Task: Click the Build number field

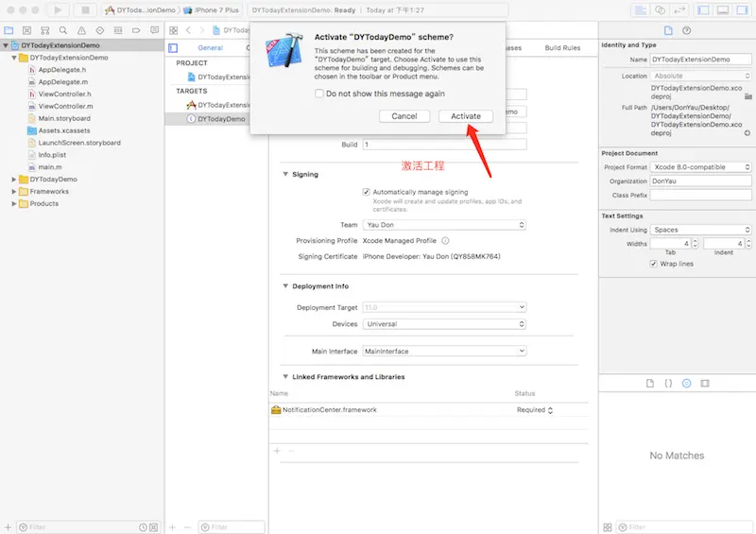Action: coord(444,145)
